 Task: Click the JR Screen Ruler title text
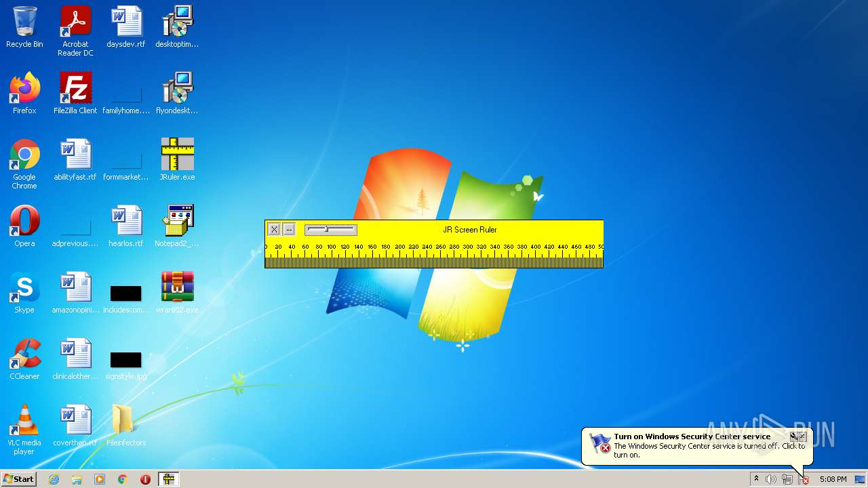[x=470, y=230]
